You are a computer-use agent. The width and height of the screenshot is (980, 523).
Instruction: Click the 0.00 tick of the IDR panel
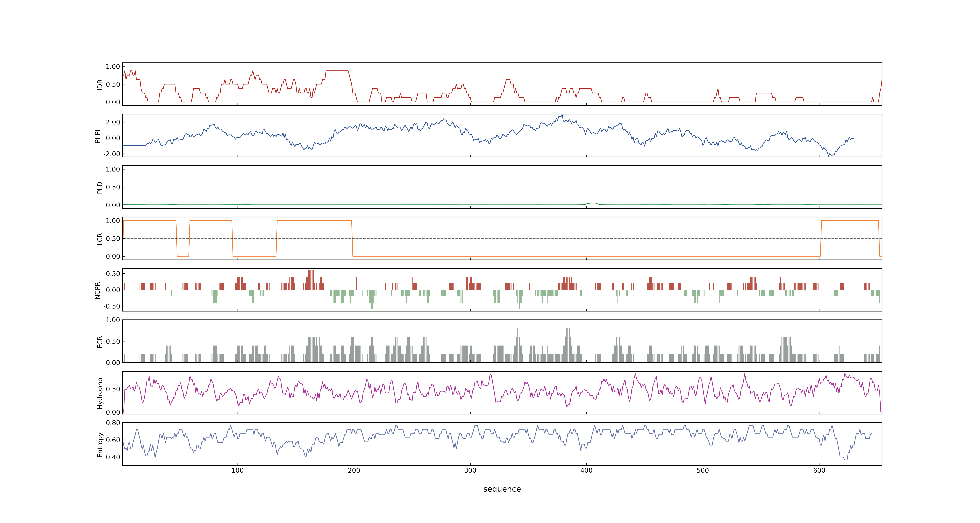click(x=113, y=102)
